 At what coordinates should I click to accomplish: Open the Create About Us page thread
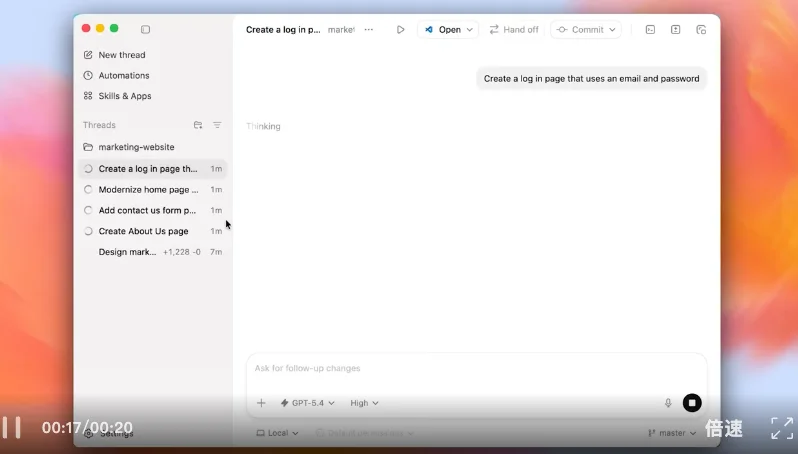(x=143, y=231)
